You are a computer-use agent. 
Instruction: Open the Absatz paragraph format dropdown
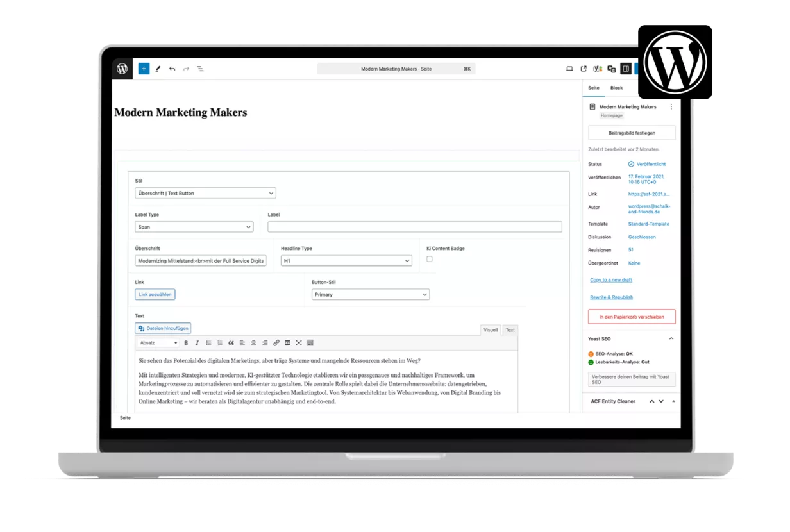[x=158, y=343]
